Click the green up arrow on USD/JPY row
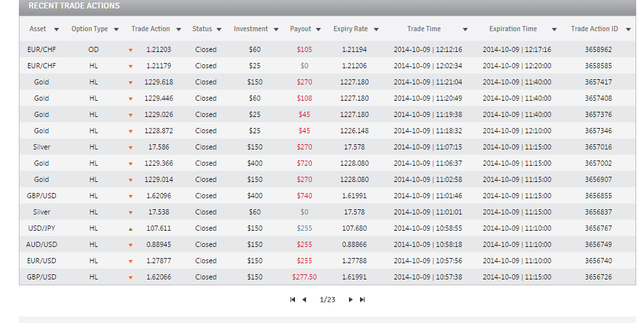 [131, 229]
